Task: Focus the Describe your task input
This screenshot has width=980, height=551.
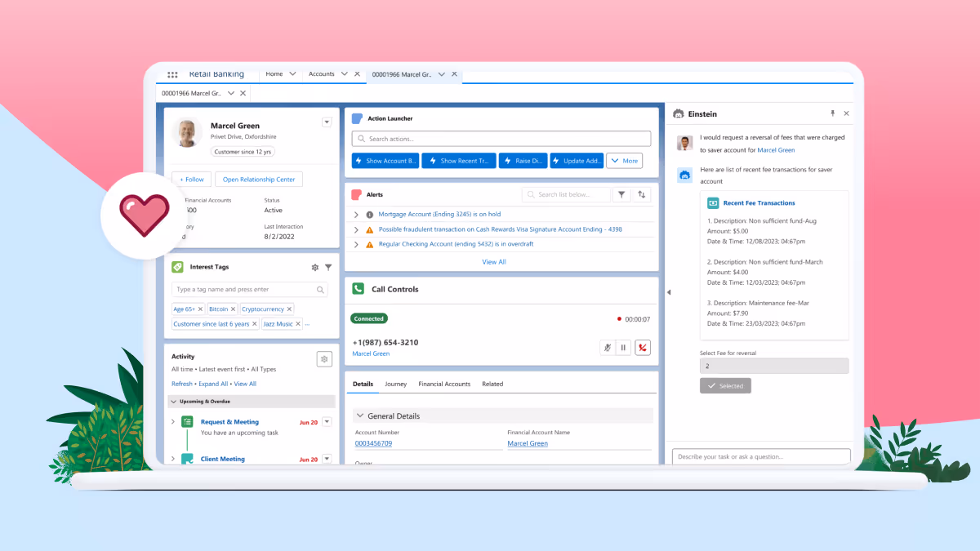Action: click(x=761, y=456)
